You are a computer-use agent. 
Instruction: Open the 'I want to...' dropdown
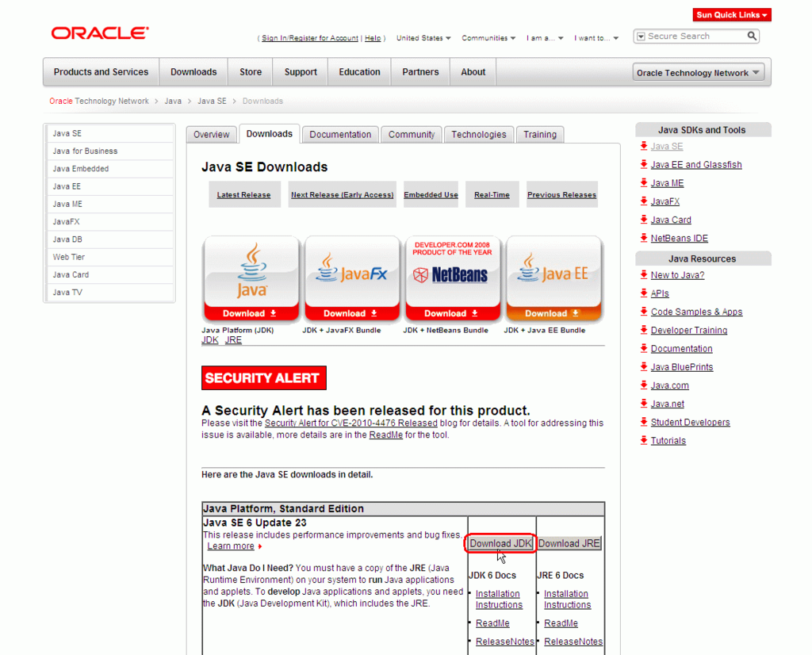[596, 38]
